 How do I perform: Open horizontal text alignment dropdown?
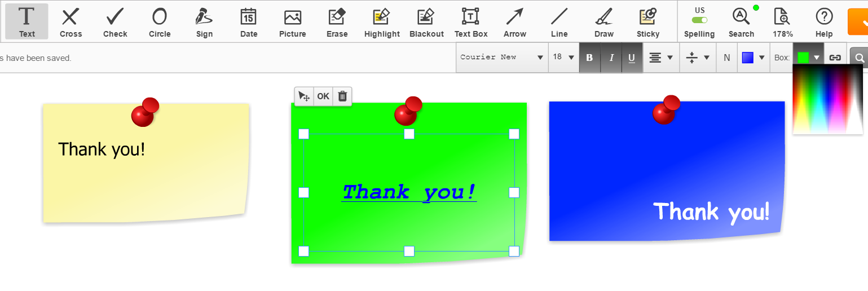661,58
